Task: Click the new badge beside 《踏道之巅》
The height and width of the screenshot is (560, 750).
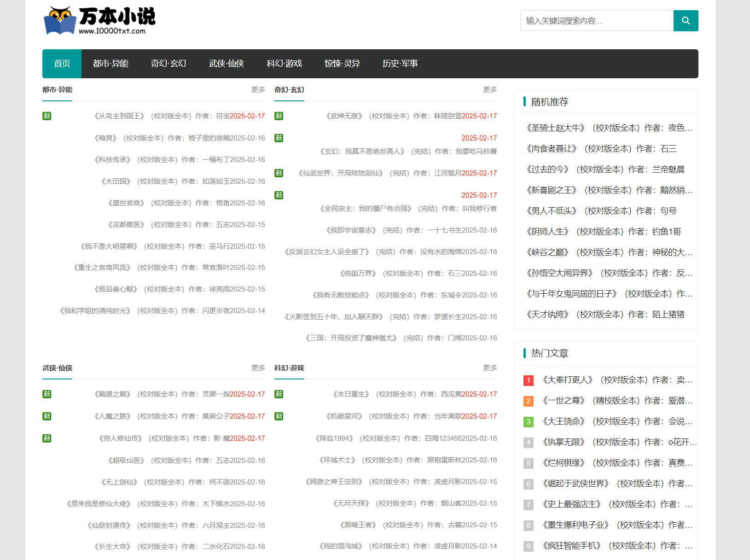Action: pyautogui.click(x=47, y=394)
